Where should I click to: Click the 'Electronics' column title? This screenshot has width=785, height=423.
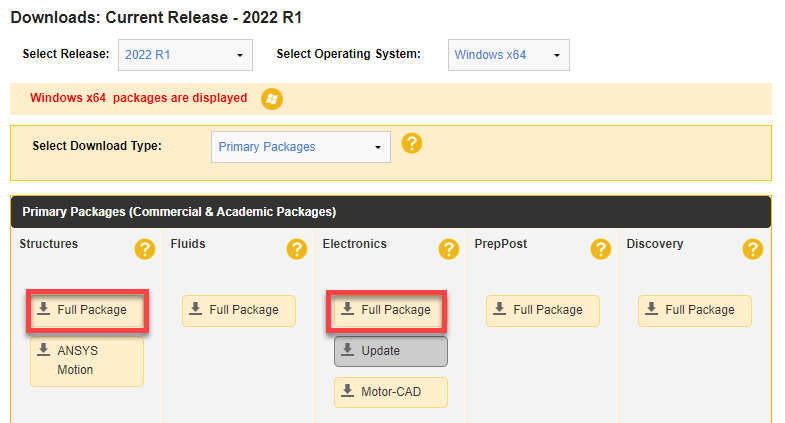pos(354,244)
